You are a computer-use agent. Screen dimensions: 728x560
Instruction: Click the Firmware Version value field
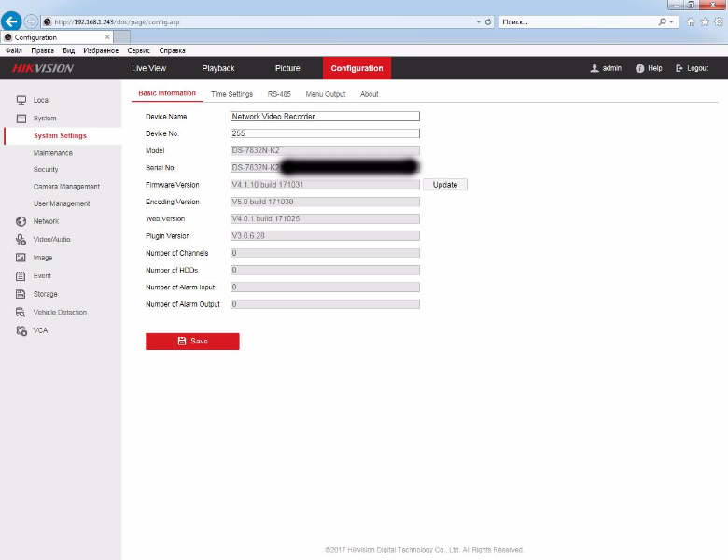(x=325, y=185)
